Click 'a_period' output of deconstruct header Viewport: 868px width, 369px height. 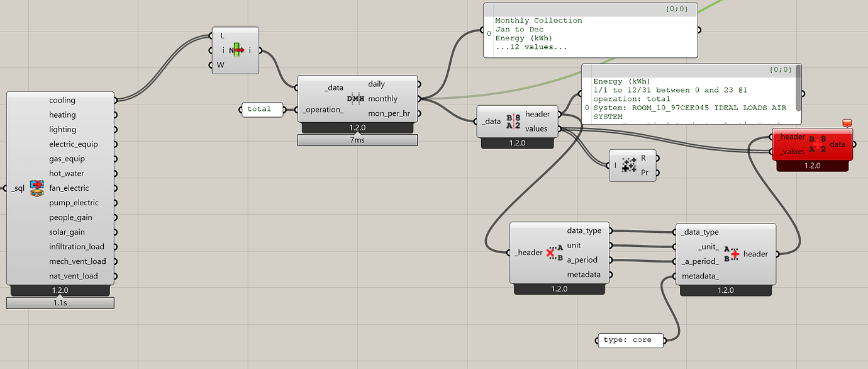pyautogui.click(x=582, y=260)
